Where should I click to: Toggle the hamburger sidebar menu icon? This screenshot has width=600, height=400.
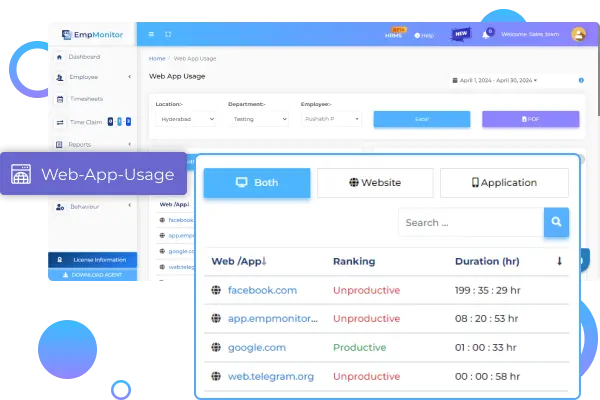153,34
